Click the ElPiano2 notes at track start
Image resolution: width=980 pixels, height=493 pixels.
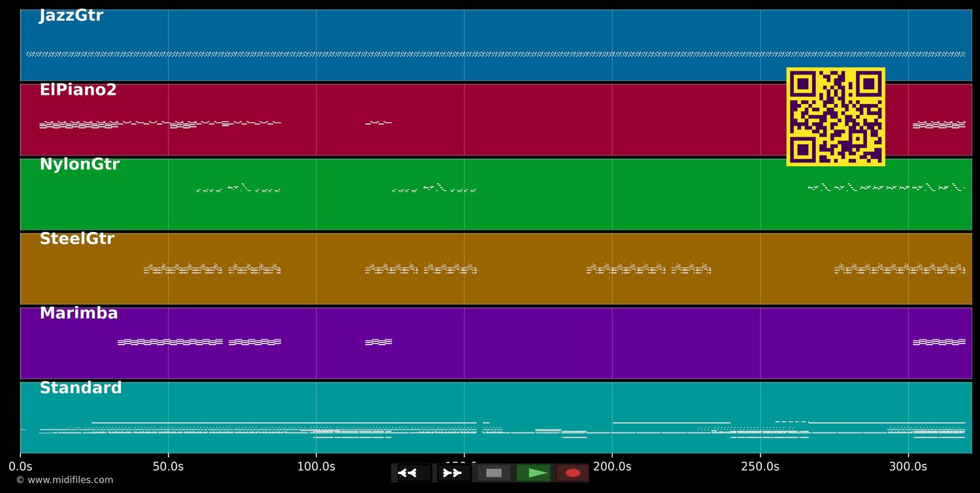point(78,124)
